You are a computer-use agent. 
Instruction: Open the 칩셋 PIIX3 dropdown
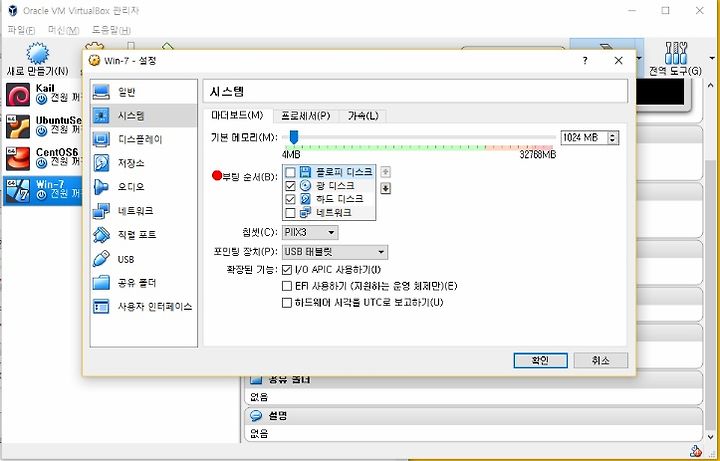[x=310, y=232]
